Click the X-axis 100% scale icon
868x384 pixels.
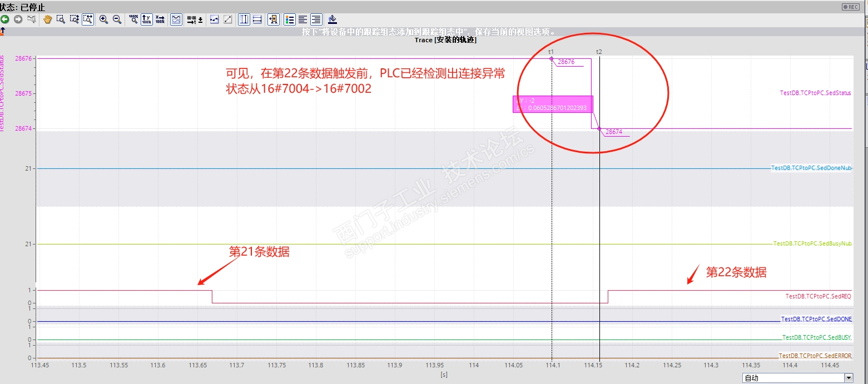click(x=160, y=19)
